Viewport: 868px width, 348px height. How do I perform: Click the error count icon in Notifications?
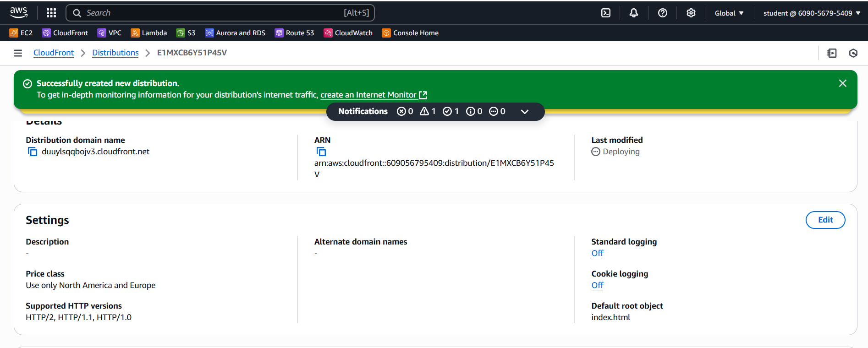[x=401, y=111]
